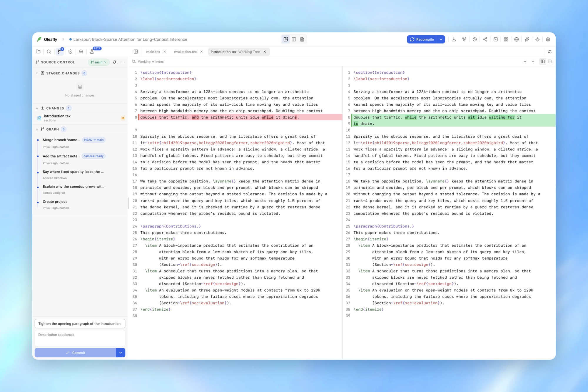Click the project title Larkspur
Viewport: 588px width, 392px height.
click(130, 39)
